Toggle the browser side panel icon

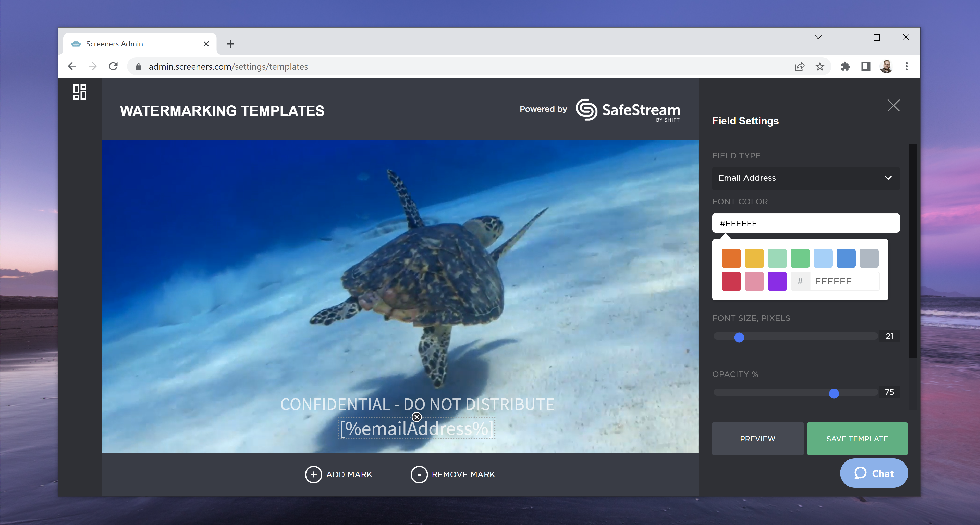865,67
